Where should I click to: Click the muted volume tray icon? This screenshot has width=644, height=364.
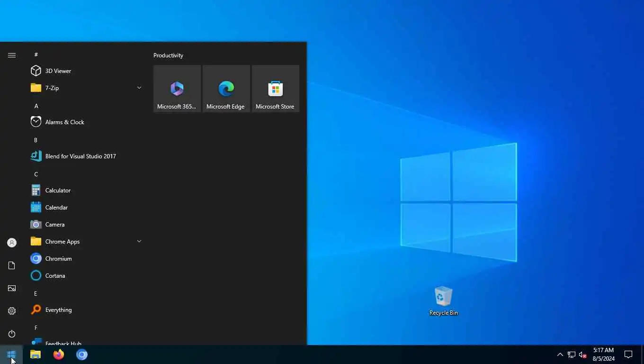(x=583, y=355)
